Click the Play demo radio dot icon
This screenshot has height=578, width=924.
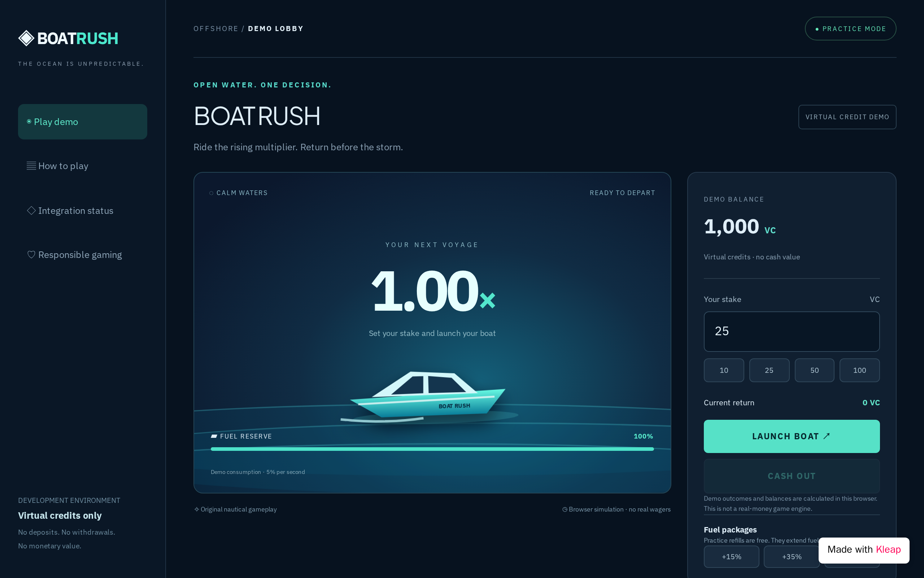point(29,122)
